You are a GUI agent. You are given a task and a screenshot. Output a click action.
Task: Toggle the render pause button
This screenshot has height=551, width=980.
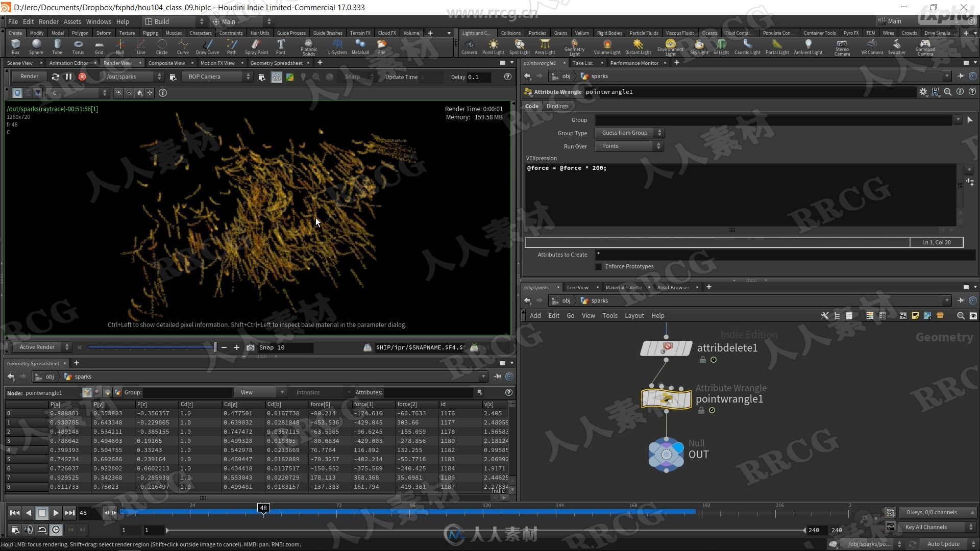[69, 77]
